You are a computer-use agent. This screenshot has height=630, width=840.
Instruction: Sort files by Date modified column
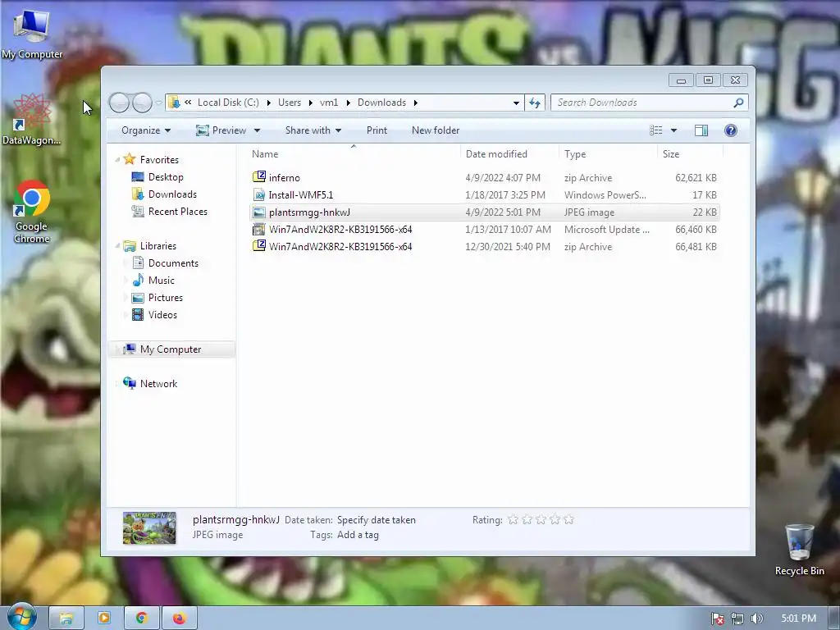509,153
